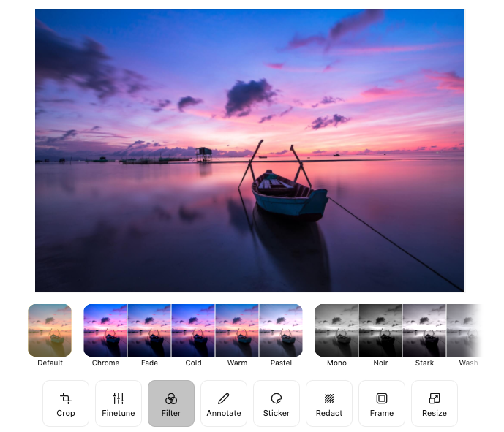Select the Annotate pencil tool
Viewport: 504px width, 432px height.
(224, 403)
